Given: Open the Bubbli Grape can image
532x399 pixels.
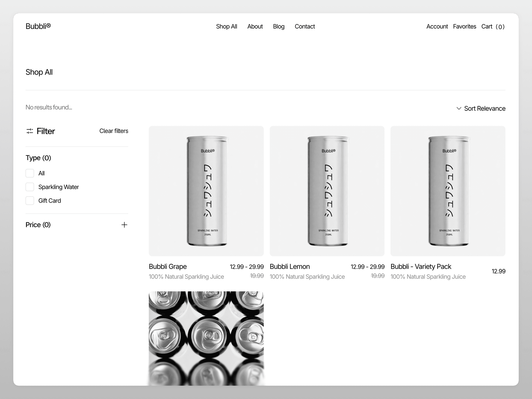Looking at the screenshot, I should point(206,191).
